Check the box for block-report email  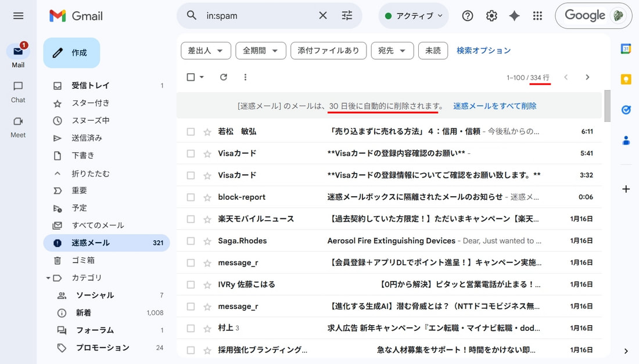tap(191, 197)
